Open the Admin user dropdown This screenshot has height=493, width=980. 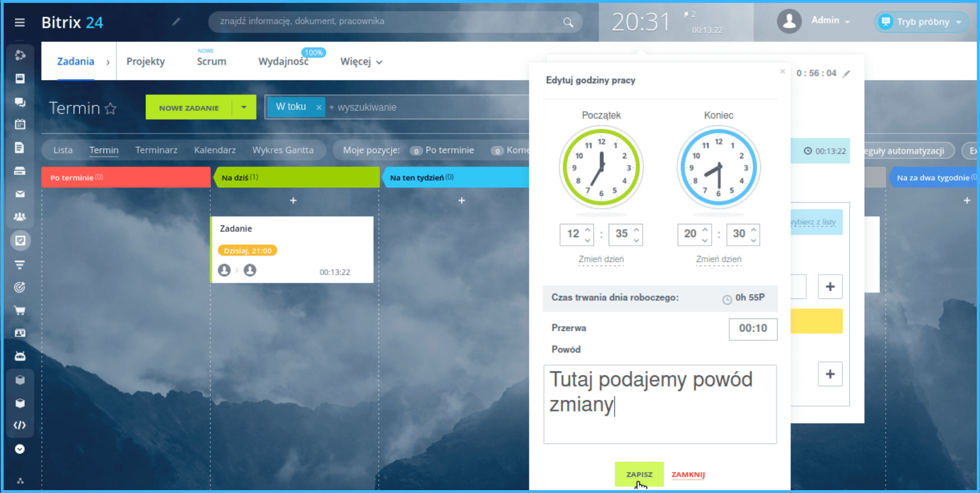coord(831,21)
